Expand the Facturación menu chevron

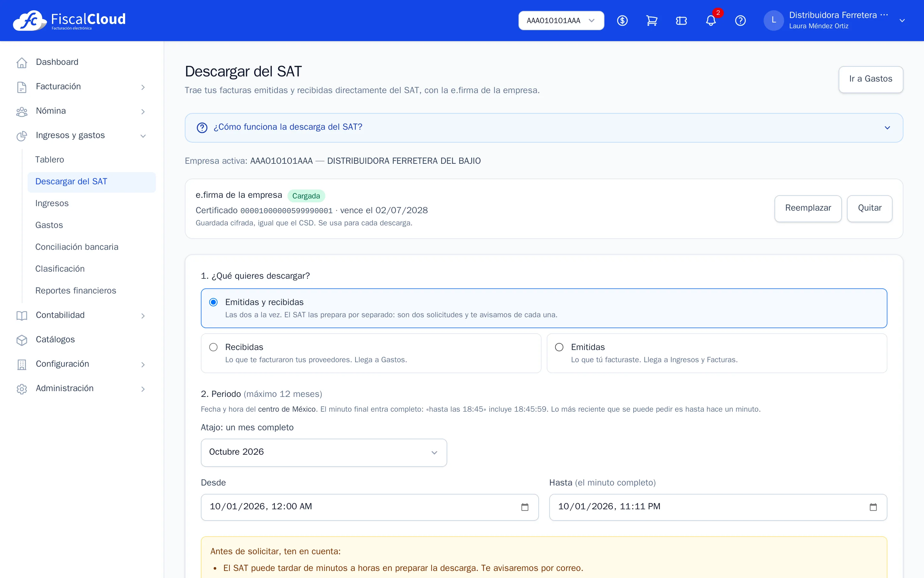[x=143, y=87]
